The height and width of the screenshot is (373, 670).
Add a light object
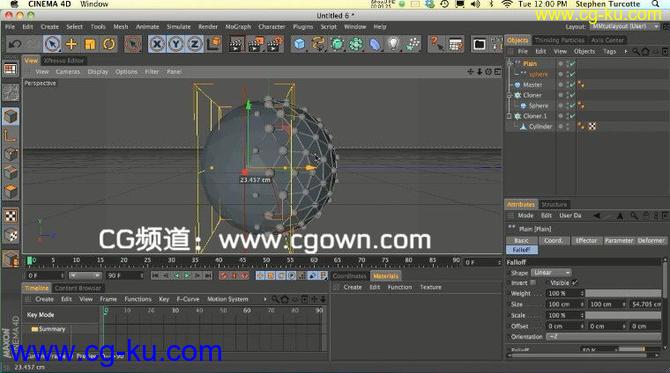tap(394, 44)
